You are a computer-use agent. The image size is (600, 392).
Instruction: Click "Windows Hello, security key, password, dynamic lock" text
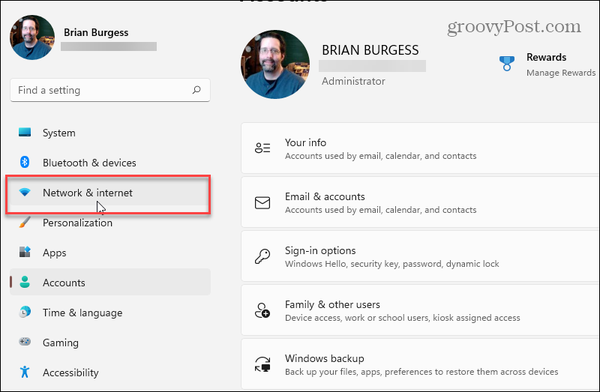[392, 264]
